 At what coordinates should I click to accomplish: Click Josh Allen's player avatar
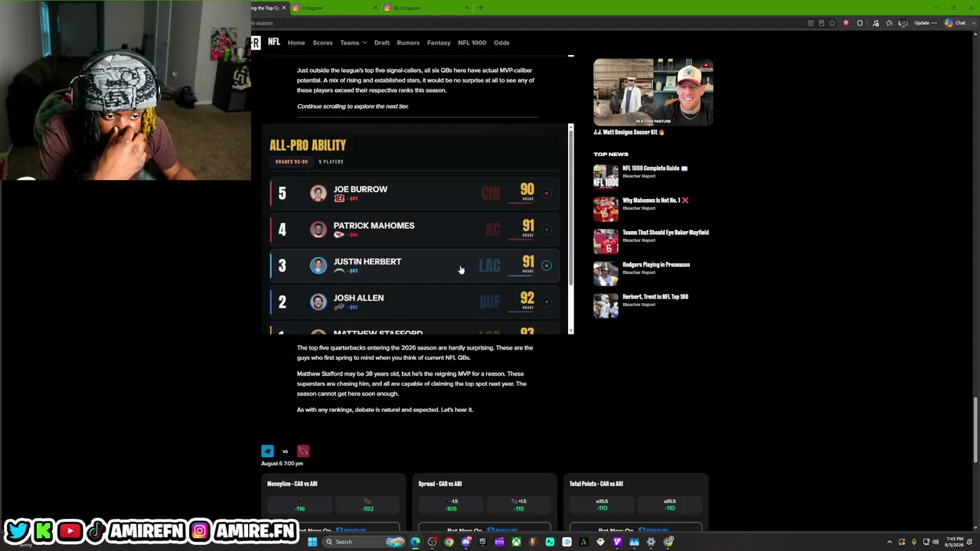pos(318,302)
